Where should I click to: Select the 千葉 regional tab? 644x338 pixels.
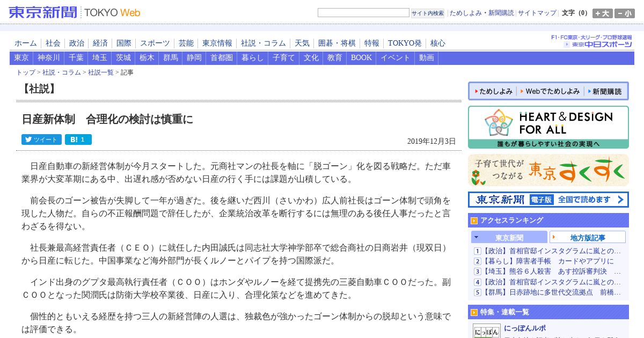point(76,58)
